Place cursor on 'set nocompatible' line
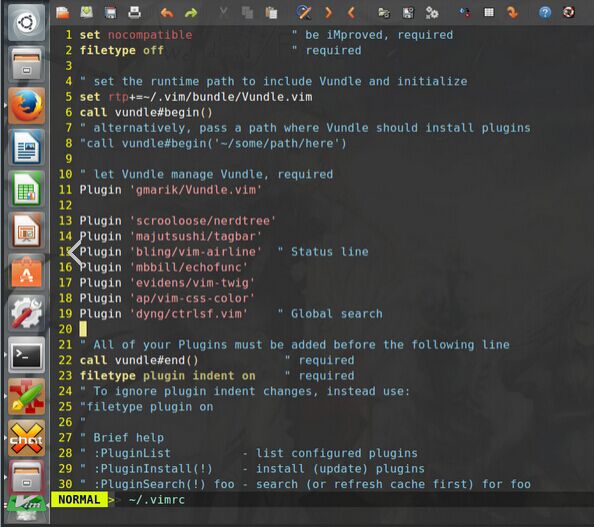The image size is (594, 527). coord(136,35)
